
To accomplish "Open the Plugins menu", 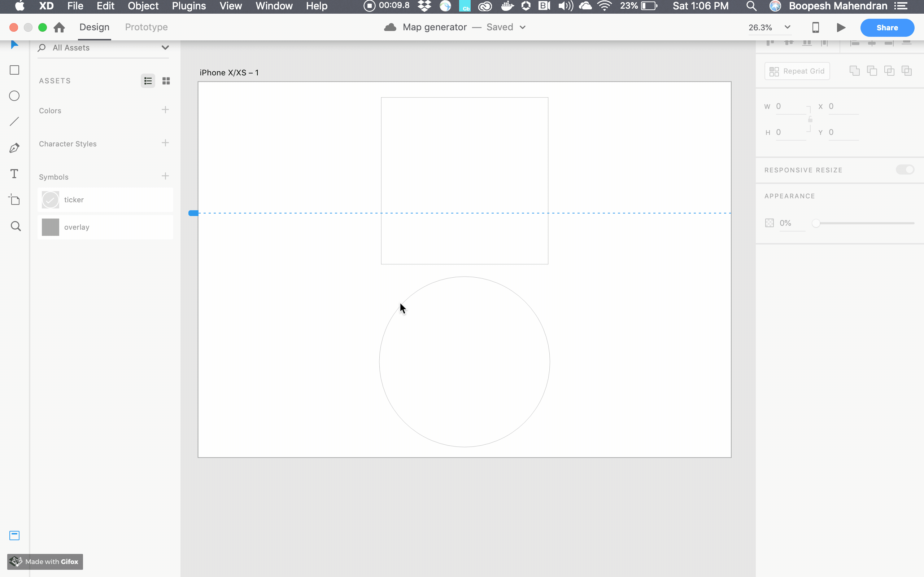I will [189, 6].
